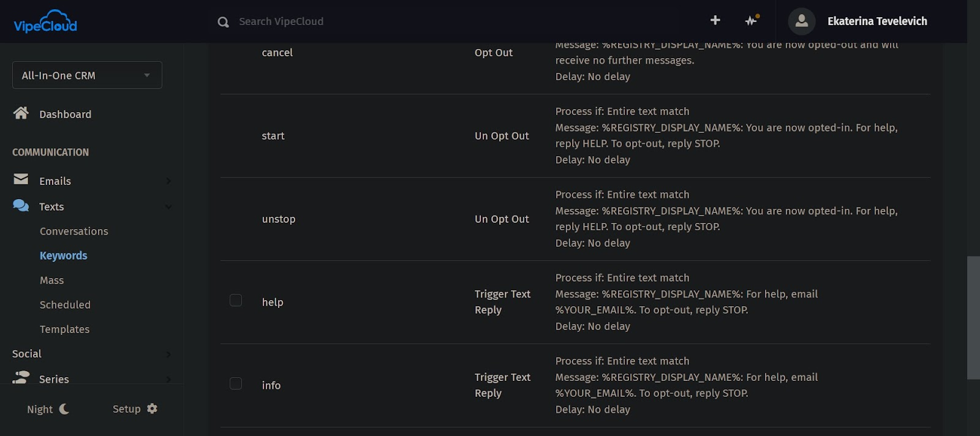
Task: Click the Texts chat bubbles icon
Action: (x=21, y=206)
